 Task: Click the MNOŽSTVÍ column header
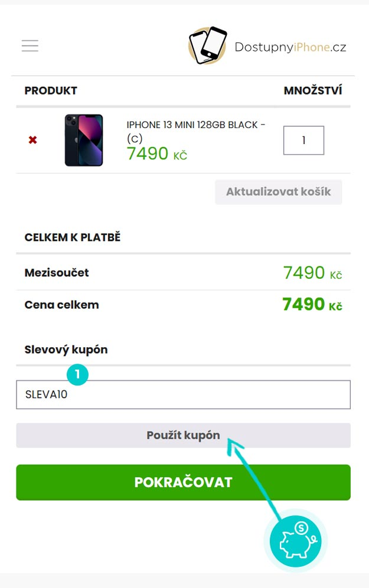coord(312,91)
